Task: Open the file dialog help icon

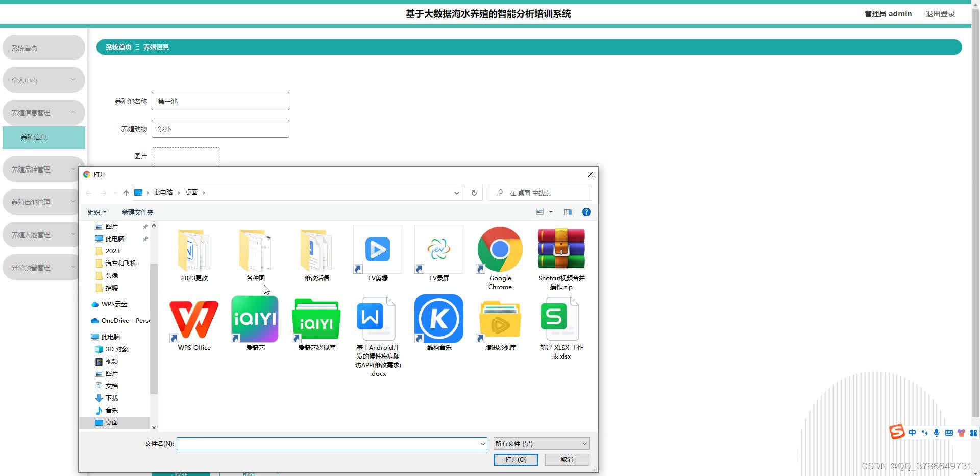Action: click(x=586, y=212)
